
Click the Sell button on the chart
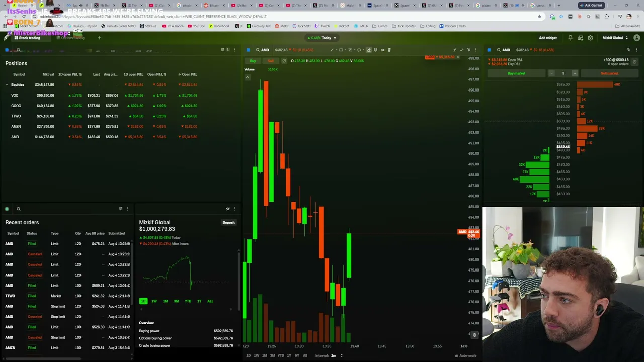click(x=271, y=61)
